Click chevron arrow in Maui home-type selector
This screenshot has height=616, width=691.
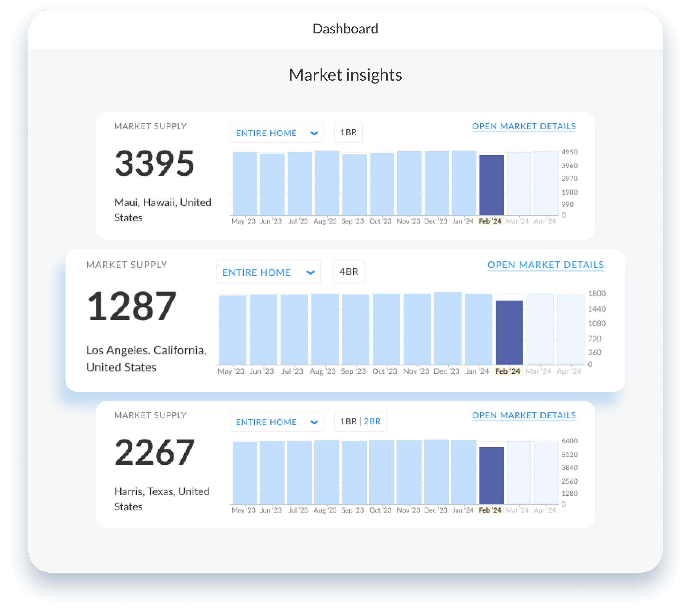pos(314,133)
